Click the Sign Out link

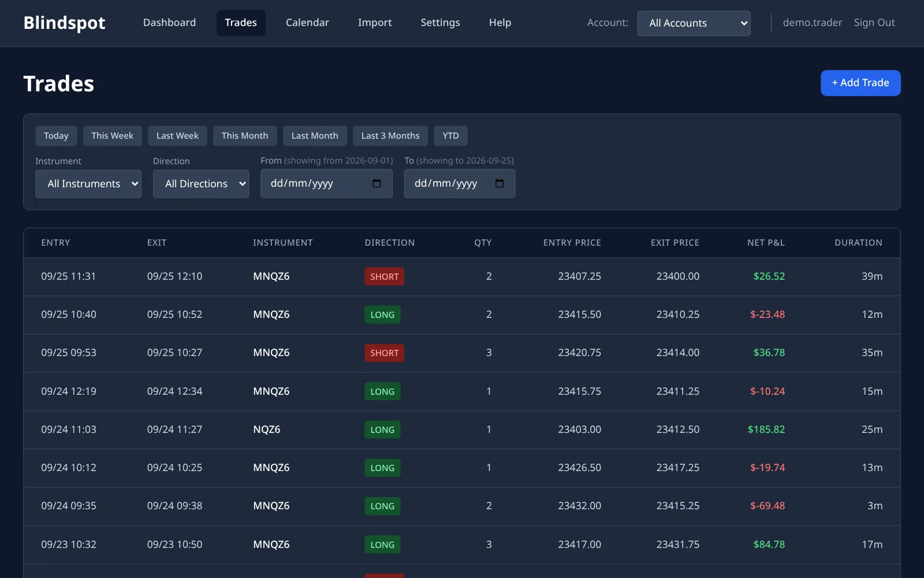click(x=874, y=23)
